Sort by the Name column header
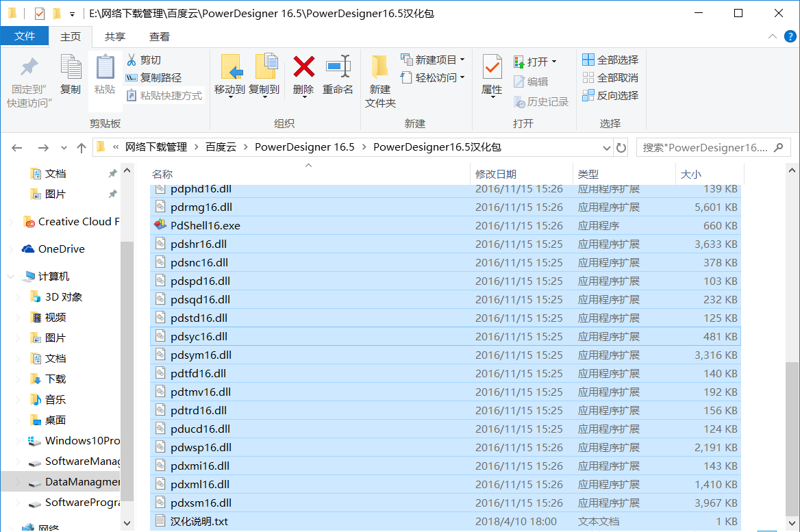The height and width of the screenshot is (532, 800). [310, 174]
